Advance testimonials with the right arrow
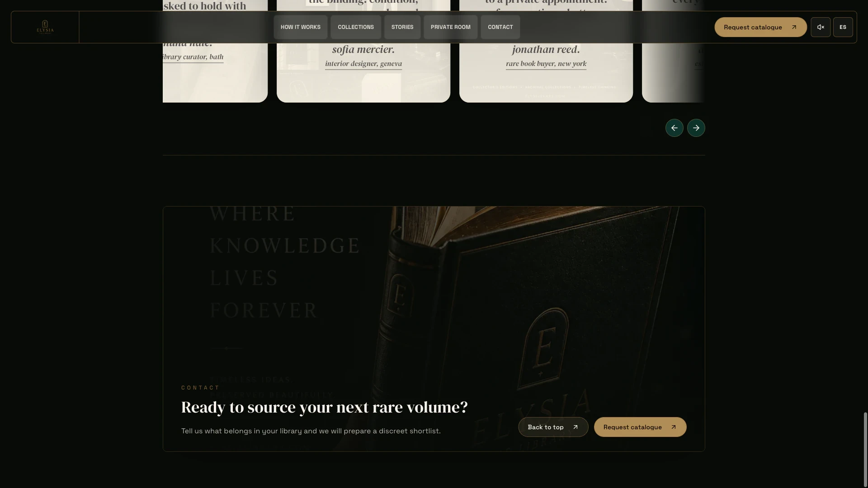Viewport: 868px width, 488px height. click(x=696, y=128)
